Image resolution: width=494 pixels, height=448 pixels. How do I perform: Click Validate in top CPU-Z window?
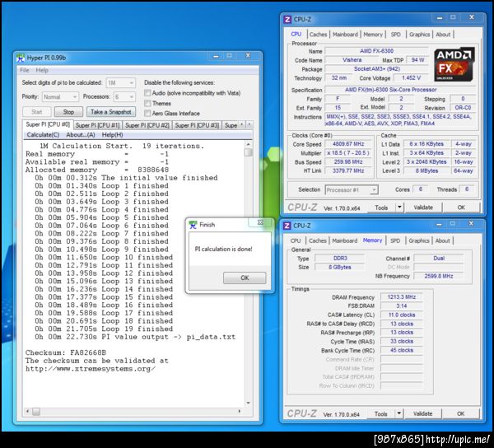pyautogui.click(x=423, y=208)
